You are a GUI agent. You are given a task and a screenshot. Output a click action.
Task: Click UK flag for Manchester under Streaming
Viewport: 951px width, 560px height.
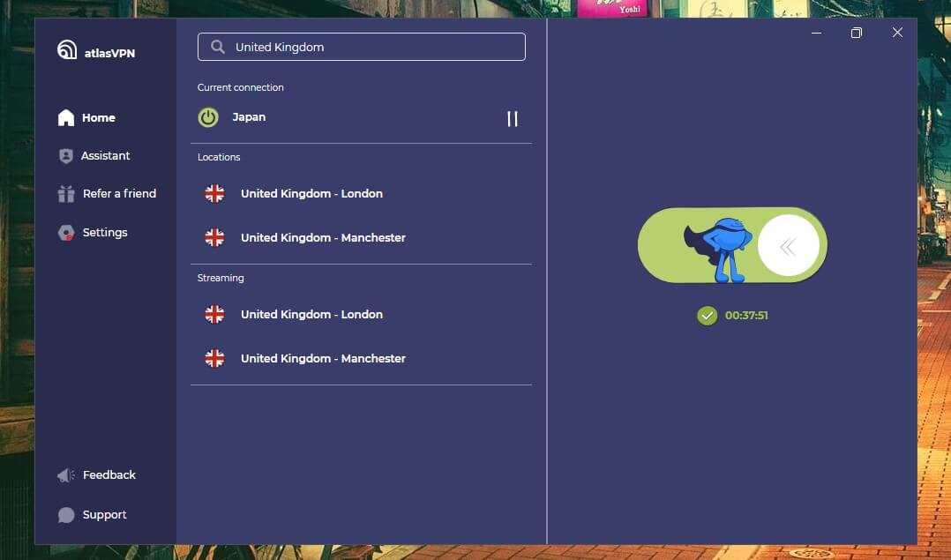214,358
